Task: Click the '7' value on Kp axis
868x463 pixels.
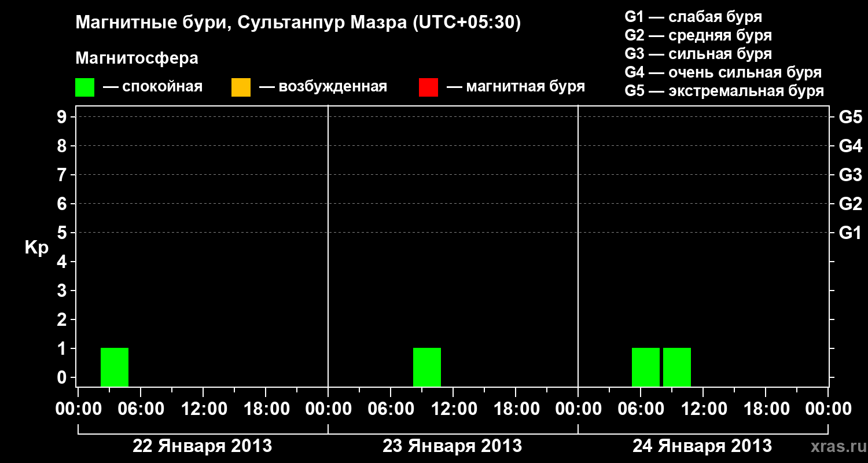Action: tap(62, 175)
